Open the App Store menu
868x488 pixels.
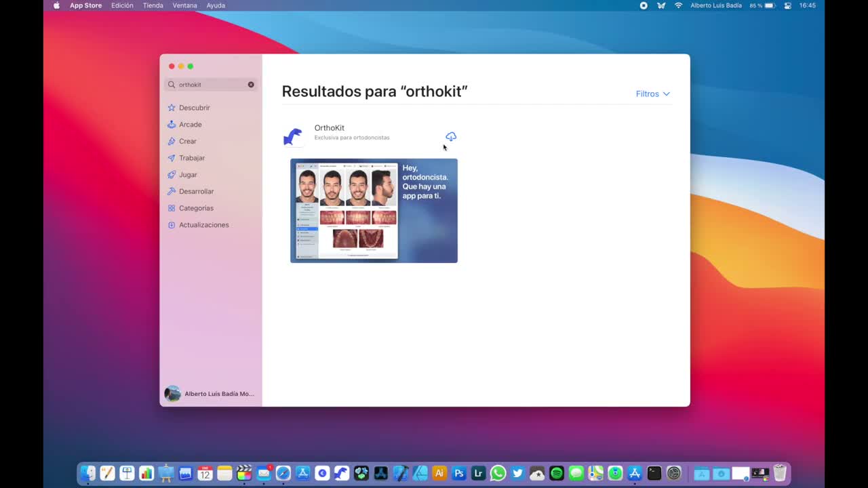point(85,5)
